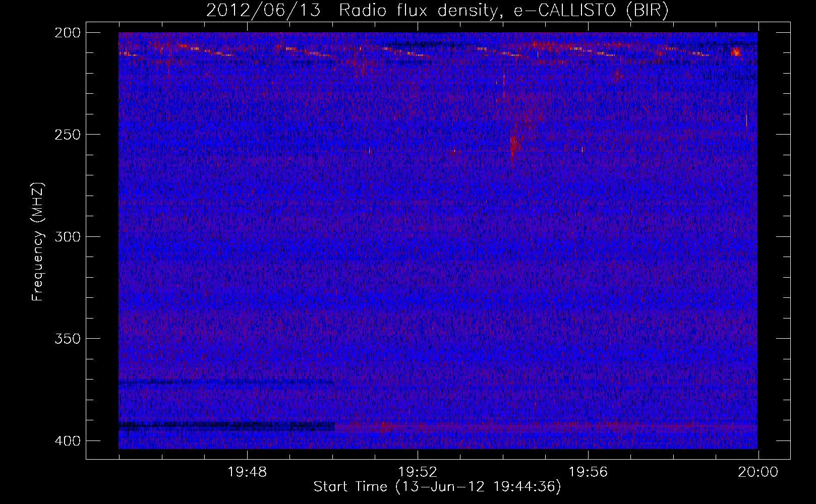
Task: Click the 300 frequency tick label
Action: (68, 236)
